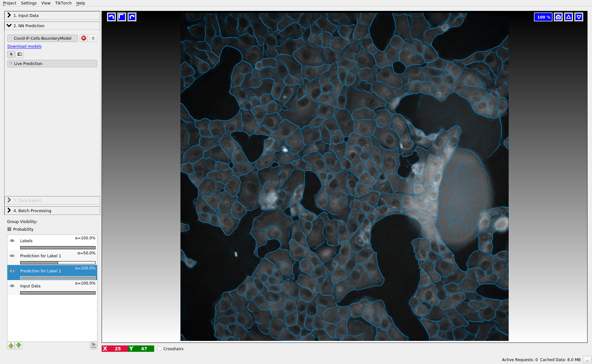Show the Prediction for Label 1 layer
Viewport: 592px width, 364px height.
point(12,256)
